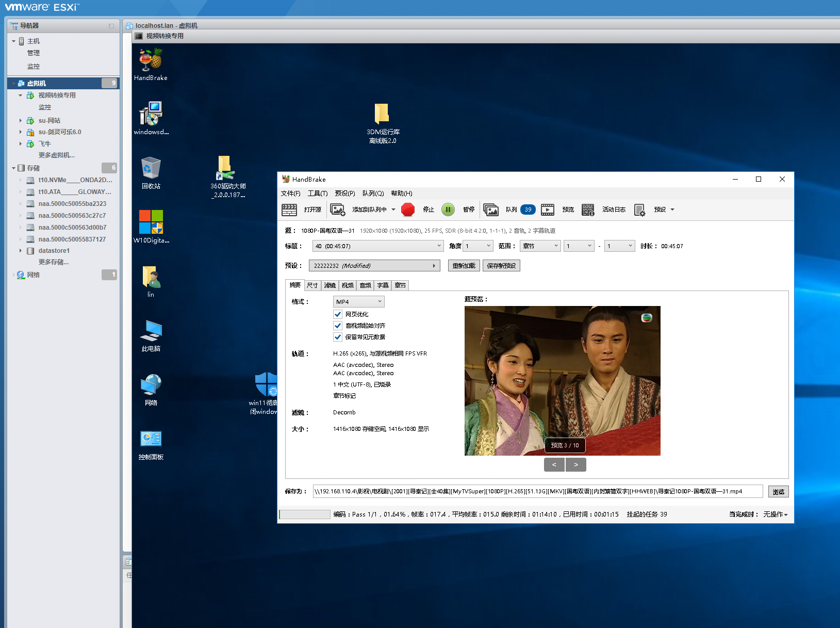
Task: Click the 浏览 browse button
Action: point(778,492)
